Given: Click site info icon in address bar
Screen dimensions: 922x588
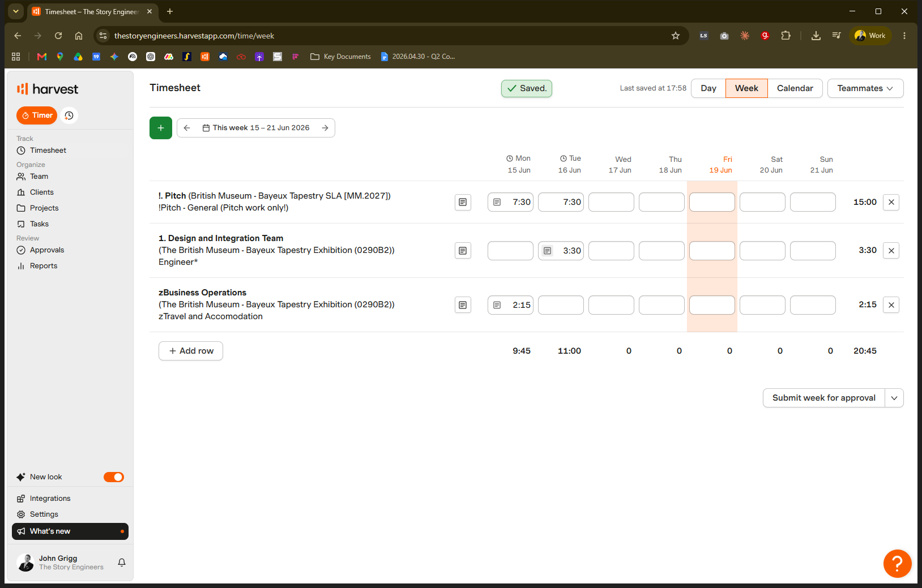Looking at the screenshot, I should coord(103,36).
